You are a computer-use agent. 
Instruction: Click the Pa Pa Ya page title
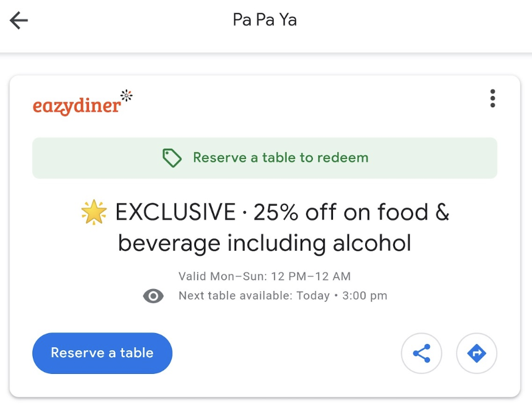[265, 20]
